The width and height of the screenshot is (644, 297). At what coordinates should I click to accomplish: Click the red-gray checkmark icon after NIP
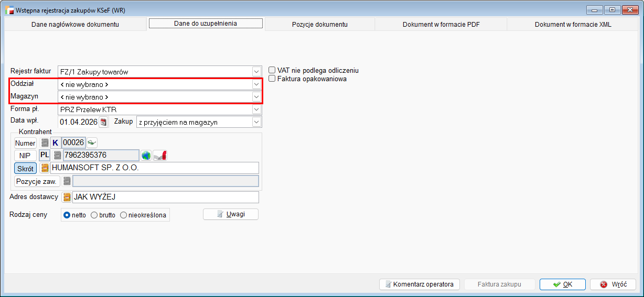coord(160,155)
